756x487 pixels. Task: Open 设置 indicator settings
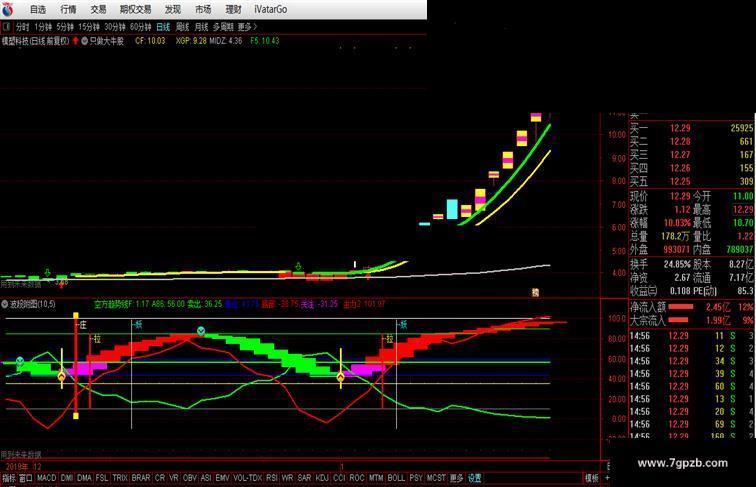474,478
